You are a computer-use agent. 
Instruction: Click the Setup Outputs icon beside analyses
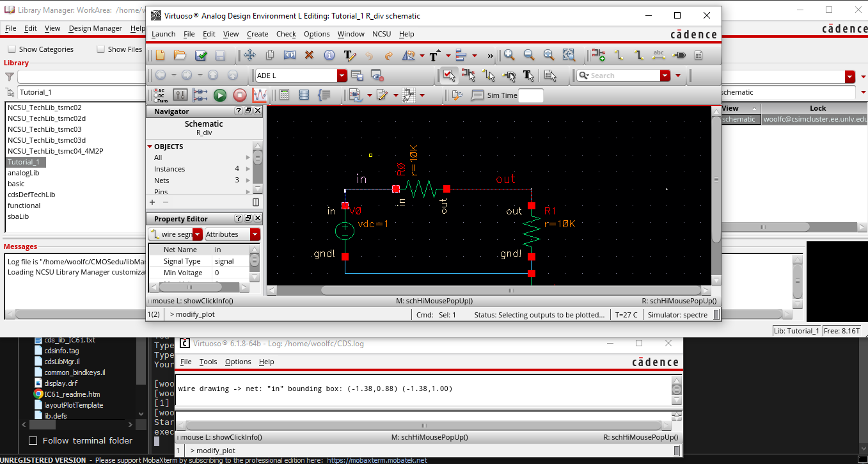coord(200,95)
